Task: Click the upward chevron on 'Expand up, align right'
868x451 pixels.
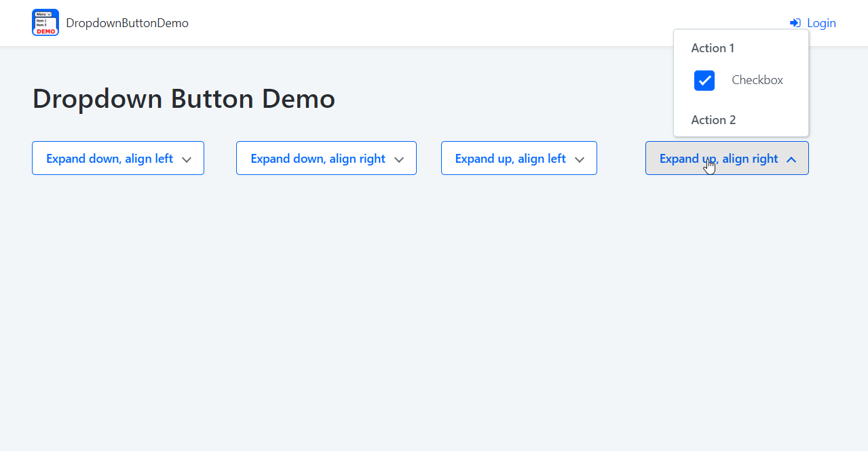Action: pos(791,160)
